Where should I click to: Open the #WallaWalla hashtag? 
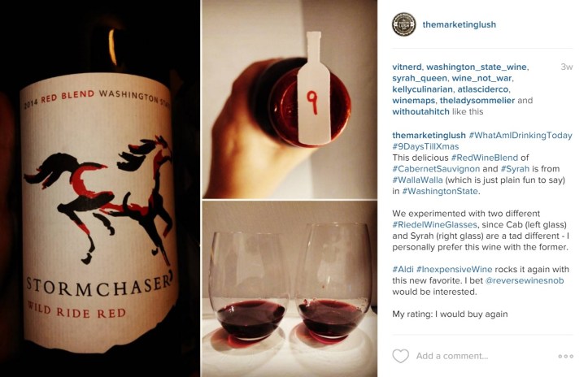click(417, 180)
